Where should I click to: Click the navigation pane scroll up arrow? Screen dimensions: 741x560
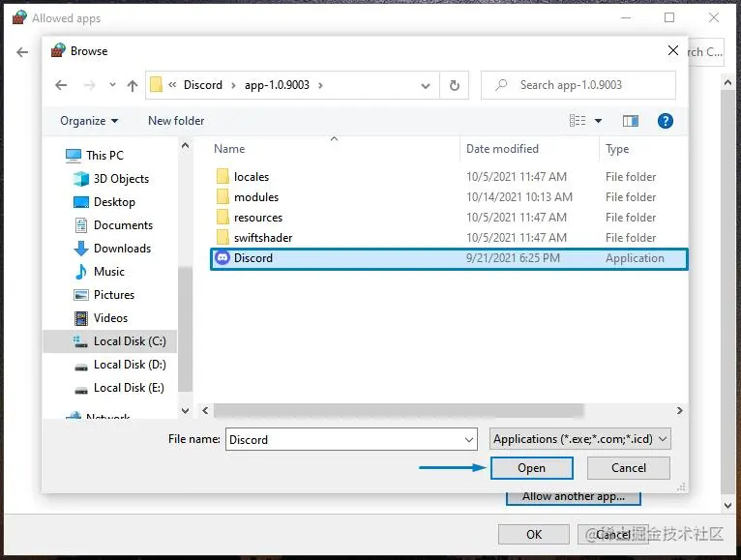click(x=186, y=146)
